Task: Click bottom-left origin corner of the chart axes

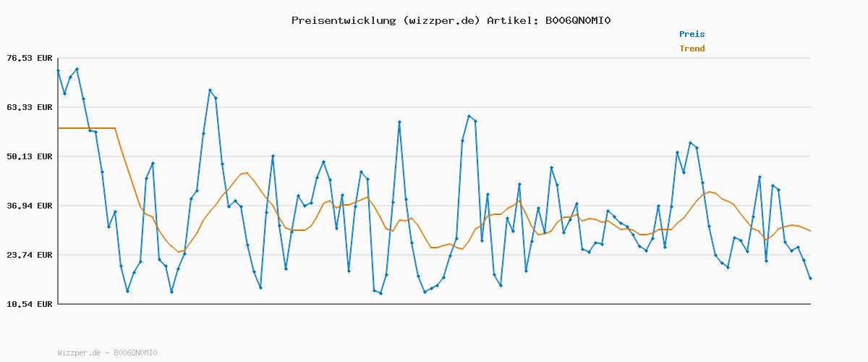Action: [x=59, y=303]
